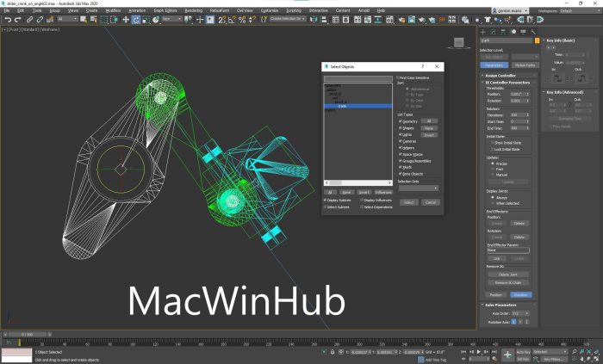Toggle the Space Warps checkbox
The image size is (603, 364).
(401, 154)
